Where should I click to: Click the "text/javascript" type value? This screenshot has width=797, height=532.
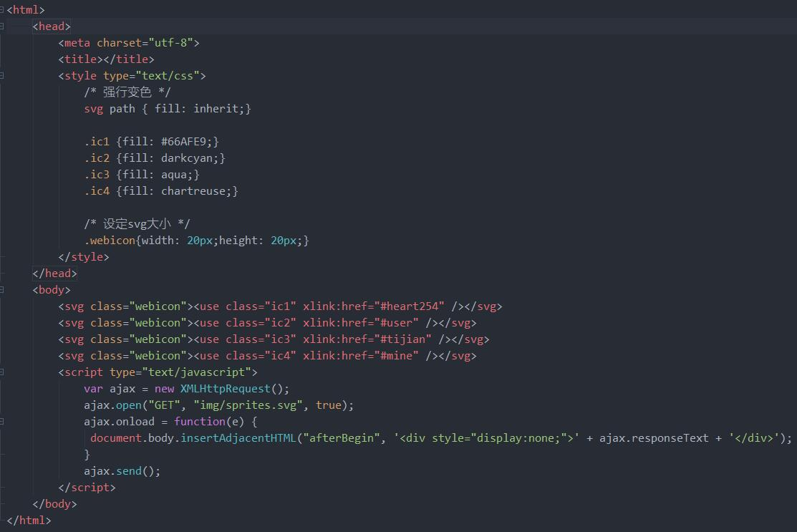pyautogui.click(x=197, y=372)
